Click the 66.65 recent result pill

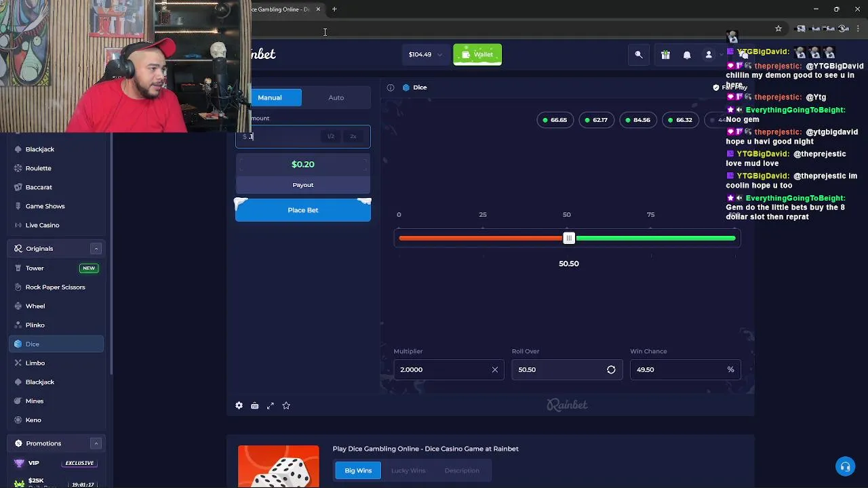coord(555,120)
